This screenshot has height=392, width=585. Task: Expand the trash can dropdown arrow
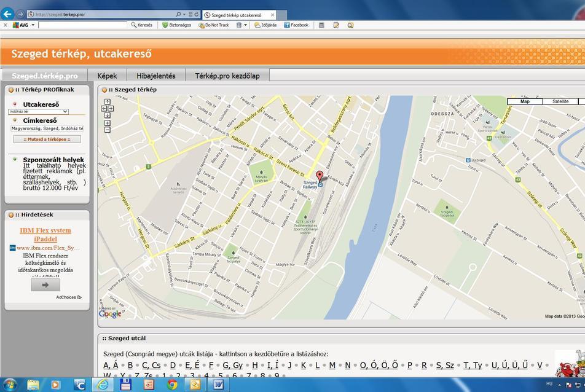tap(245, 25)
